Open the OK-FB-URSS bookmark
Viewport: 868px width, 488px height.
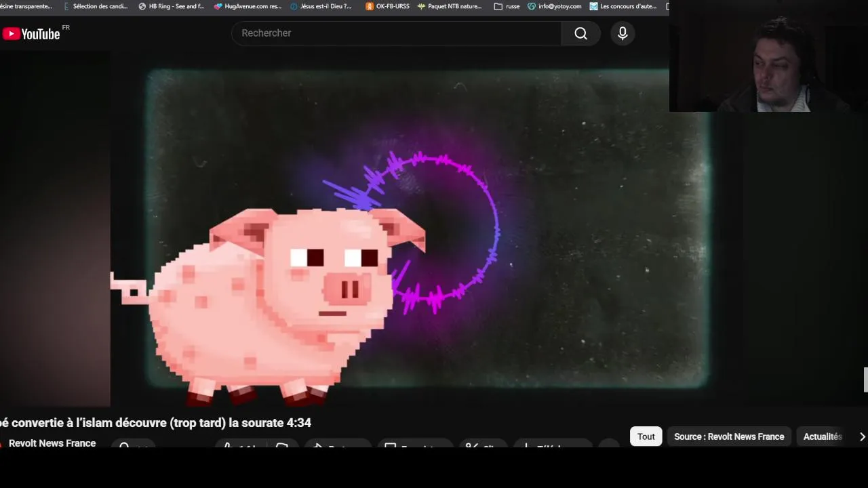pyautogui.click(x=387, y=6)
